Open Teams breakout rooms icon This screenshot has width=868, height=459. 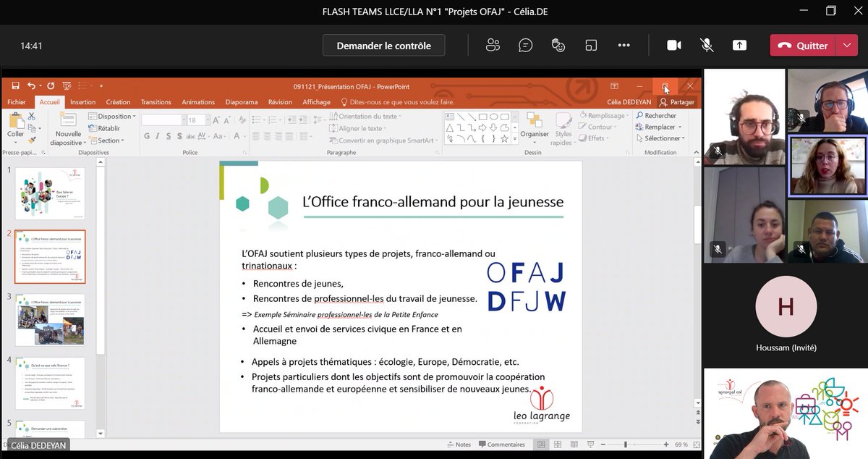coord(591,45)
